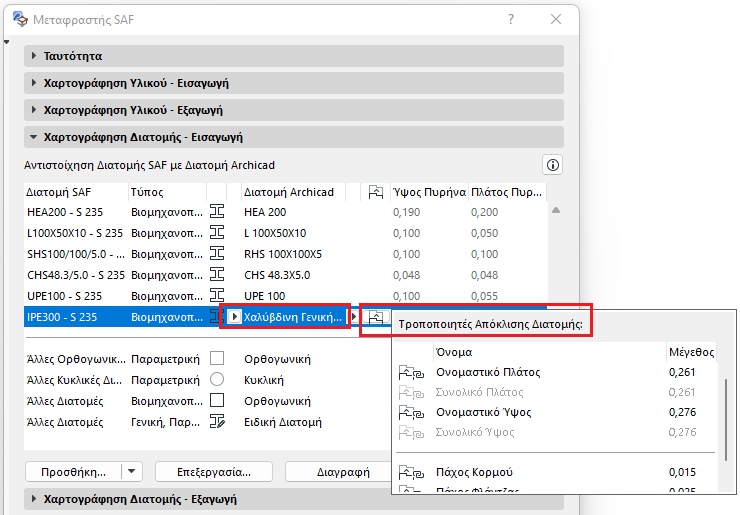Click the Γενική, Παρ... type cell
740x515 pixels.
(x=165, y=422)
